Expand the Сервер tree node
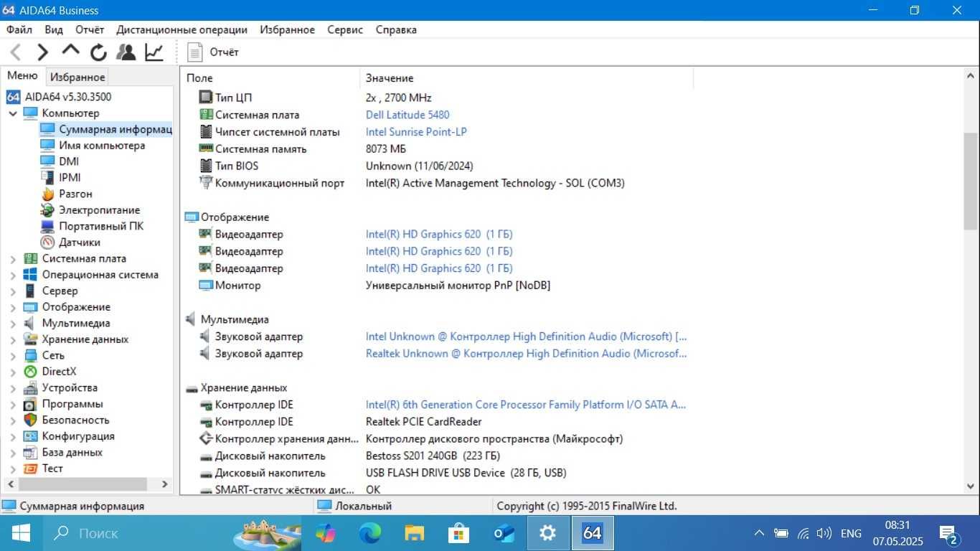 click(13, 291)
